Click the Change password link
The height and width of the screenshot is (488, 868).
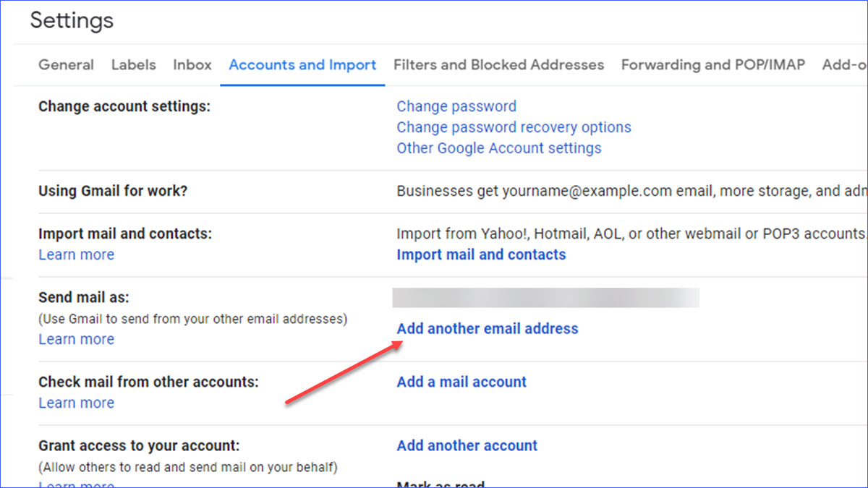click(456, 106)
